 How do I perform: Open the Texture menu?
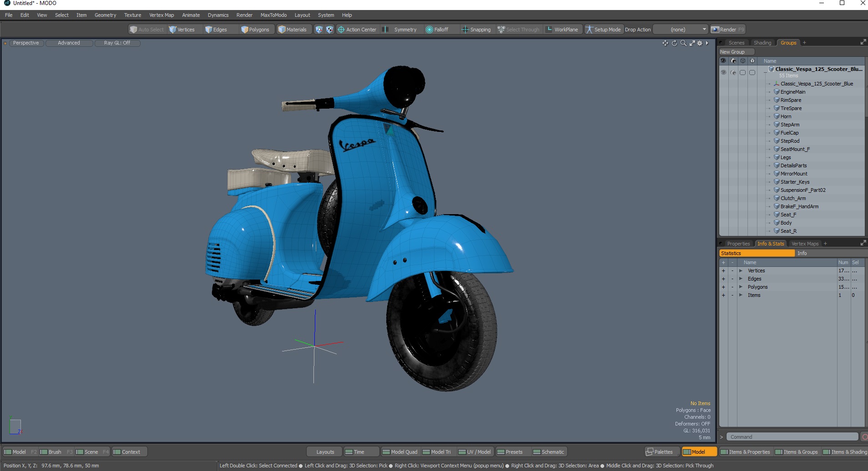pyautogui.click(x=132, y=15)
